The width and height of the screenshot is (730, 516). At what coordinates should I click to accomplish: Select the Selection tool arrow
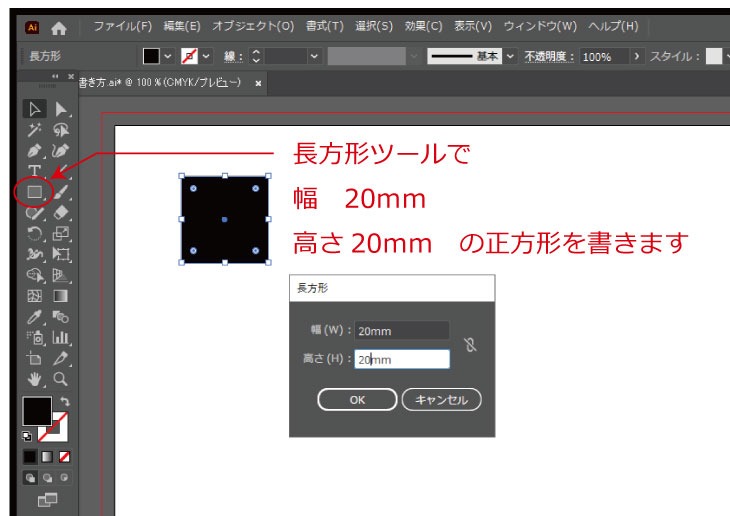(34, 109)
